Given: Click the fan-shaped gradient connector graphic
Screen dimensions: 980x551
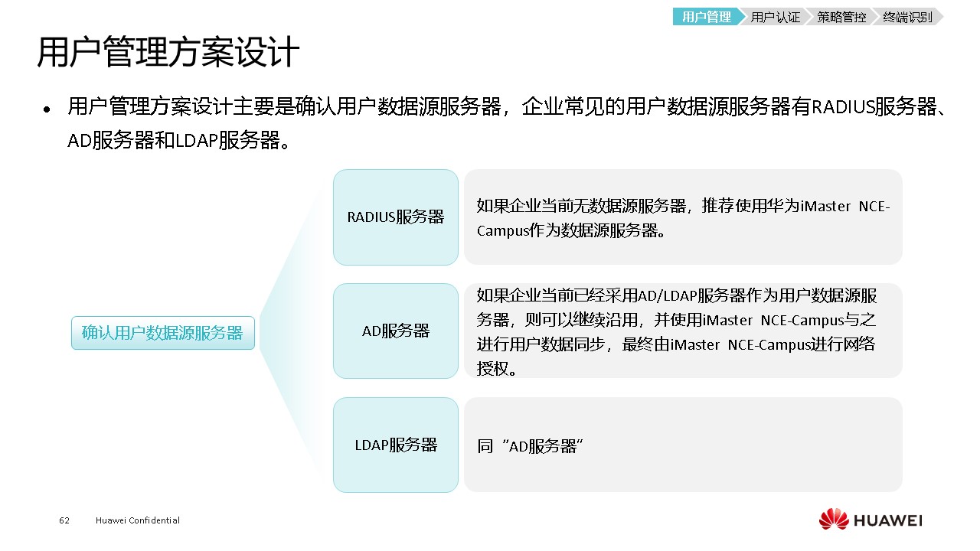Looking at the screenshot, I should pyautogui.click(x=295, y=333).
